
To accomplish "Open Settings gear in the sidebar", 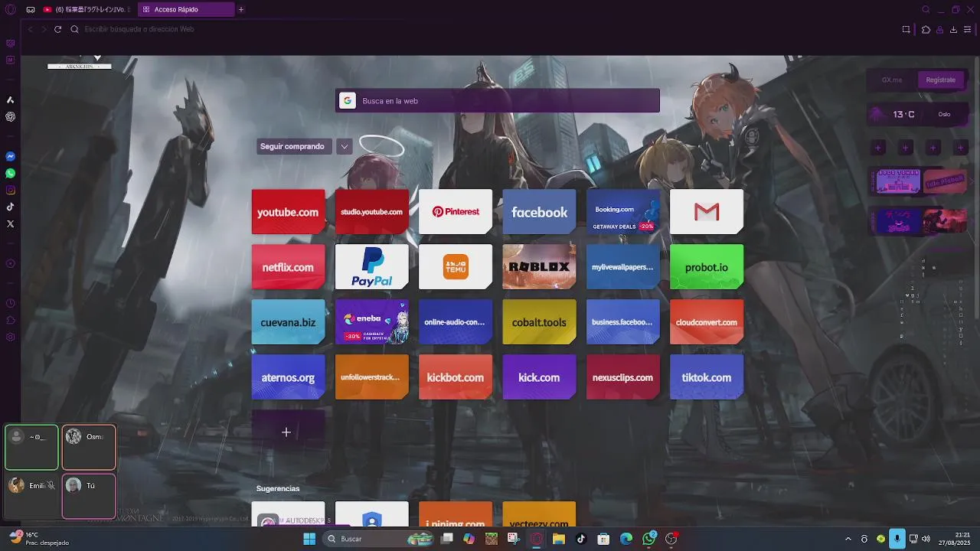I will [x=10, y=337].
